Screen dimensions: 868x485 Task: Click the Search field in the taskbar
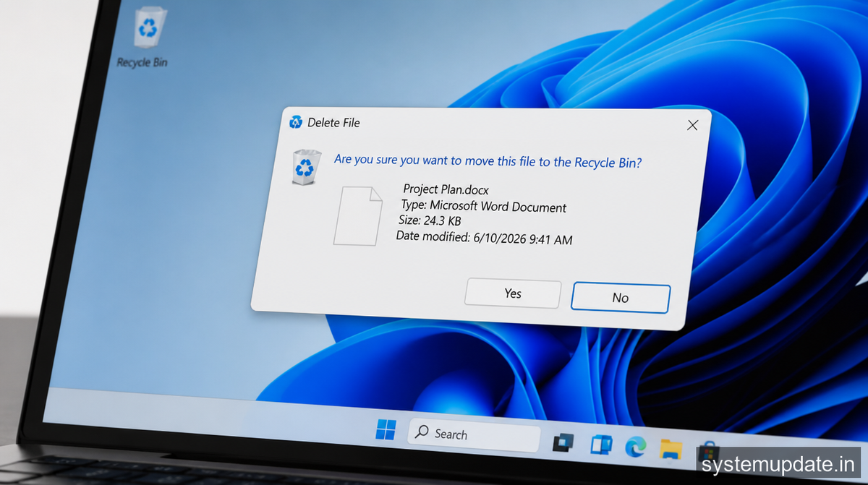pos(475,434)
